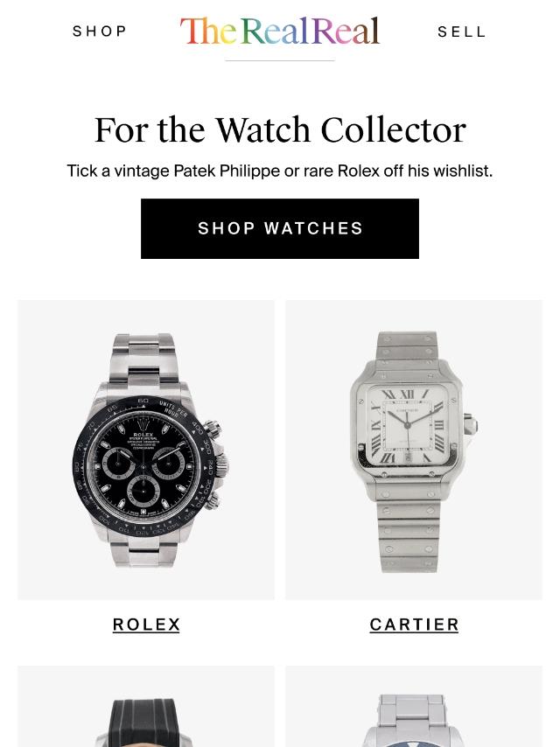Click the upper steel bracelet of Rolex
The width and height of the screenshot is (560, 747).
point(143,360)
